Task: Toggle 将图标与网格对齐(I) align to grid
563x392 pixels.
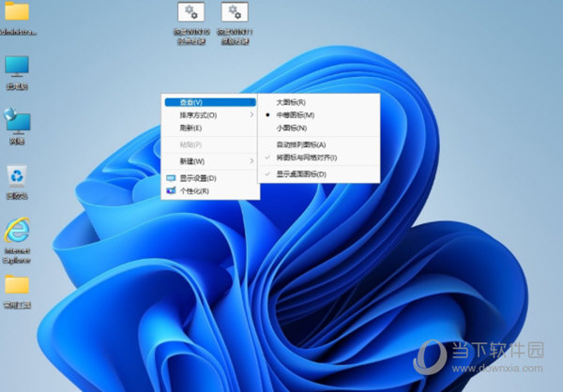Action: [318, 158]
